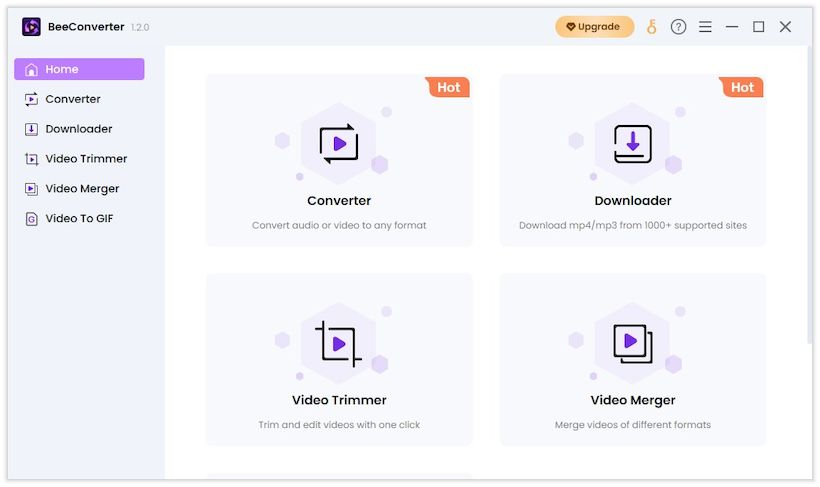Image resolution: width=820 pixels, height=487 pixels.
Task: Open the Home tab in sidebar
Action: point(79,69)
